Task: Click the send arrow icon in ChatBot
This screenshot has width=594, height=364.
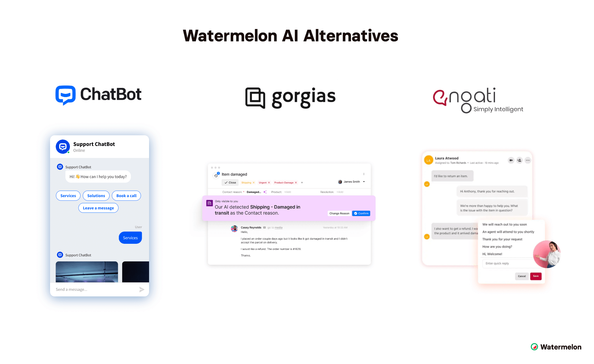Action: click(142, 290)
